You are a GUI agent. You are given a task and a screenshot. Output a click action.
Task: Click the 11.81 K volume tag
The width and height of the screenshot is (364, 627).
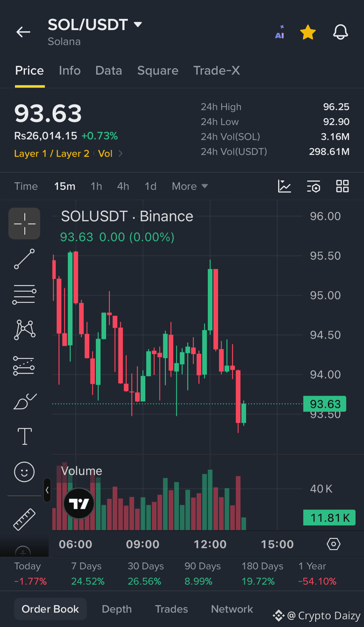(329, 518)
